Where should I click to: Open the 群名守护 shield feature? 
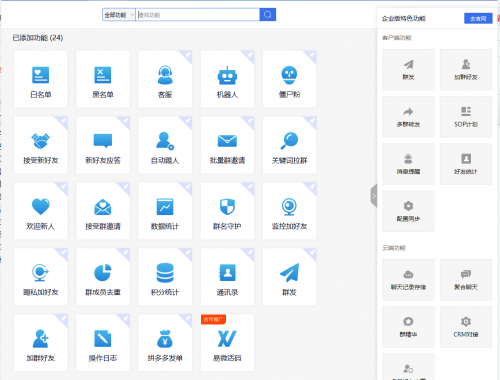227,211
